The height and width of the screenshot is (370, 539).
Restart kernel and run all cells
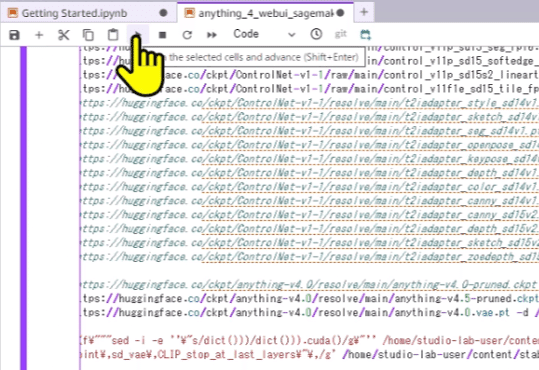tap(212, 35)
